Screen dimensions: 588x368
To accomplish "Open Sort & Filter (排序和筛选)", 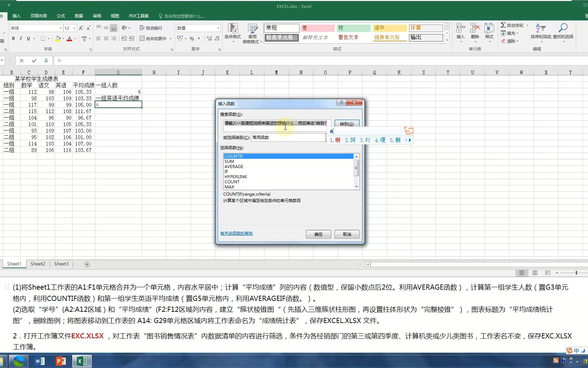I will [x=541, y=33].
